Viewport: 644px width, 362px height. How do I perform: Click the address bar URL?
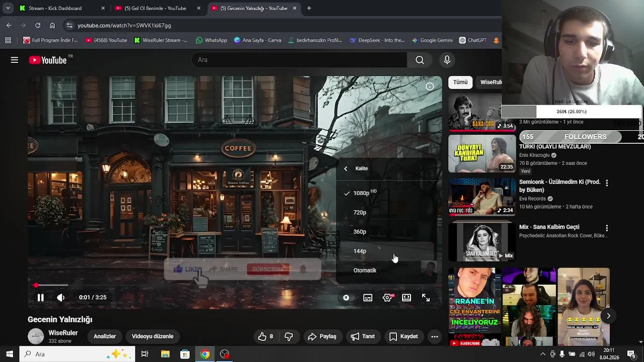124,25
